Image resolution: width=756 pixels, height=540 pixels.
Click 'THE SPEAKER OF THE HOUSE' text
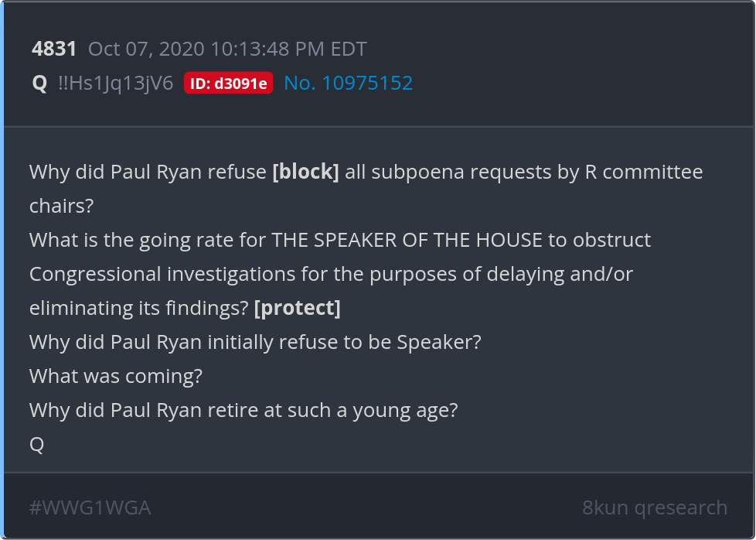click(x=407, y=240)
